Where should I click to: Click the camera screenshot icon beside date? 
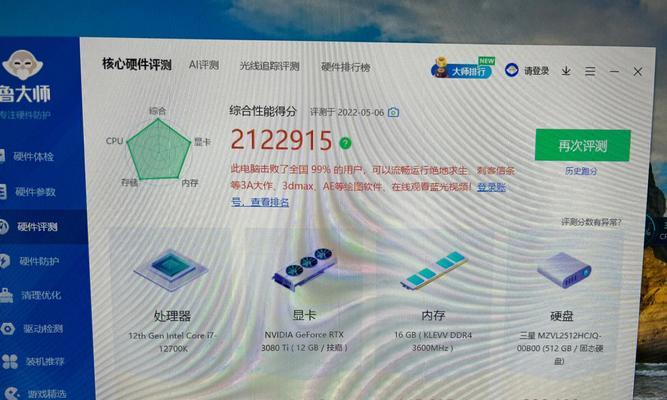(393, 112)
